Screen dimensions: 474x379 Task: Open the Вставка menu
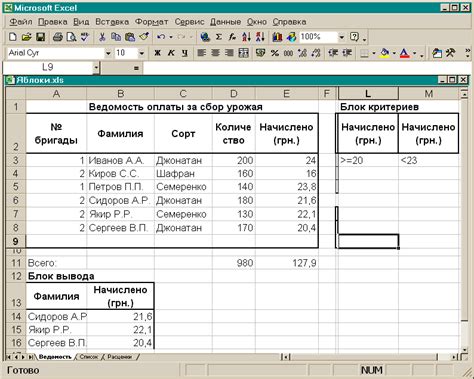(x=112, y=22)
